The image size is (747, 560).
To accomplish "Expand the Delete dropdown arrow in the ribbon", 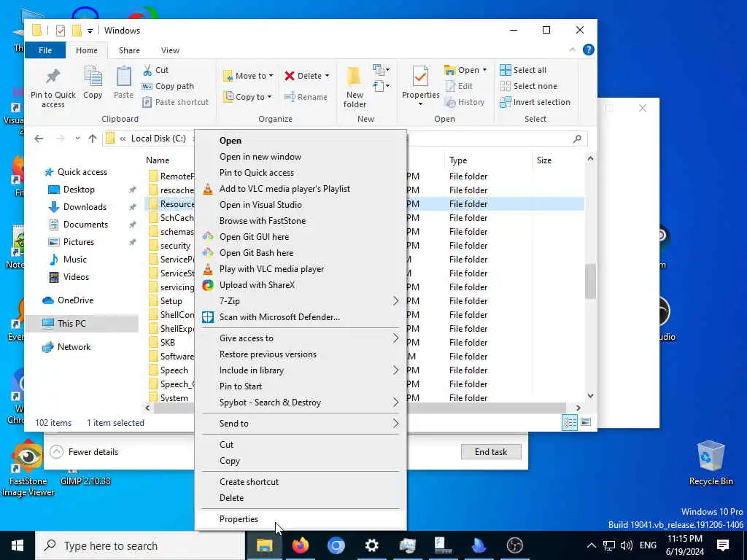I will [x=327, y=76].
